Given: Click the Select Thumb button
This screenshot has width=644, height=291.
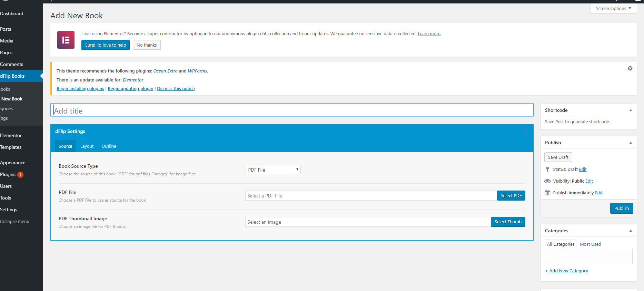Looking at the screenshot, I should click(508, 222).
